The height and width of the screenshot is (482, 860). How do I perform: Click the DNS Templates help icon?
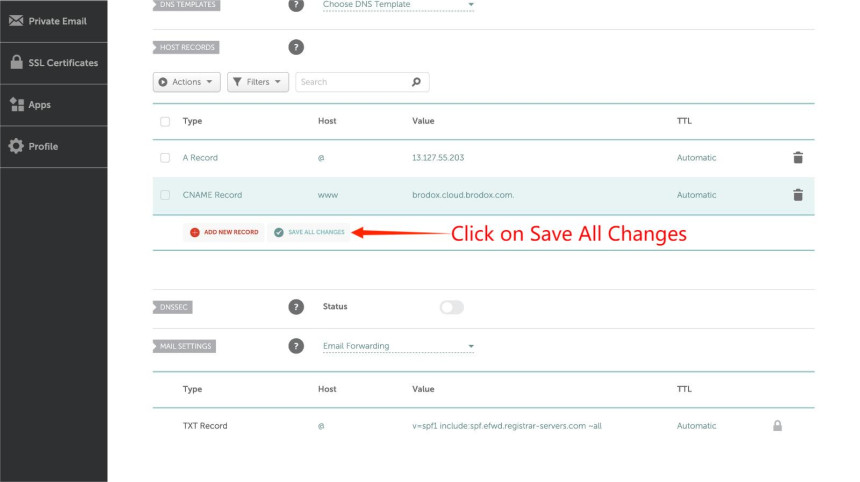click(x=296, y=5)
